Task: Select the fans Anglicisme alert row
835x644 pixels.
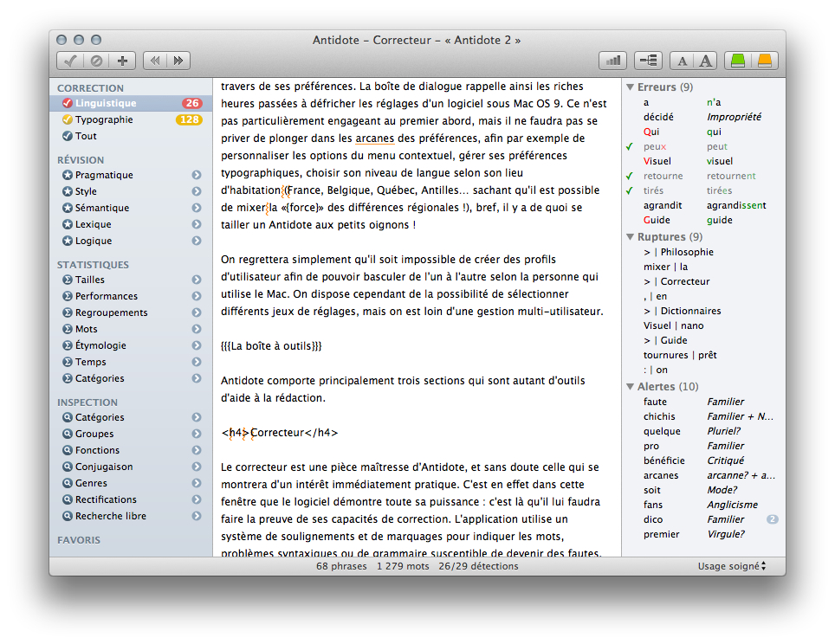Action: pos(704,506)
